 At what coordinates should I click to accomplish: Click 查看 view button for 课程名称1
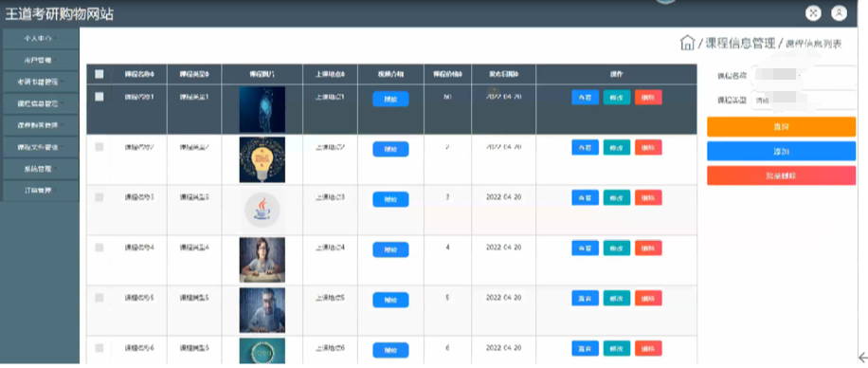pyautogui.click(x=585, y=97)
